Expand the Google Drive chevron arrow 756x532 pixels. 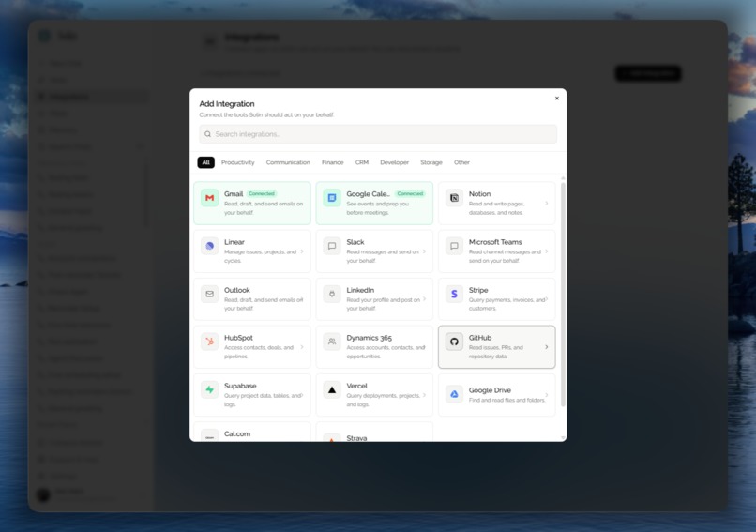click(x=546, y=395)
